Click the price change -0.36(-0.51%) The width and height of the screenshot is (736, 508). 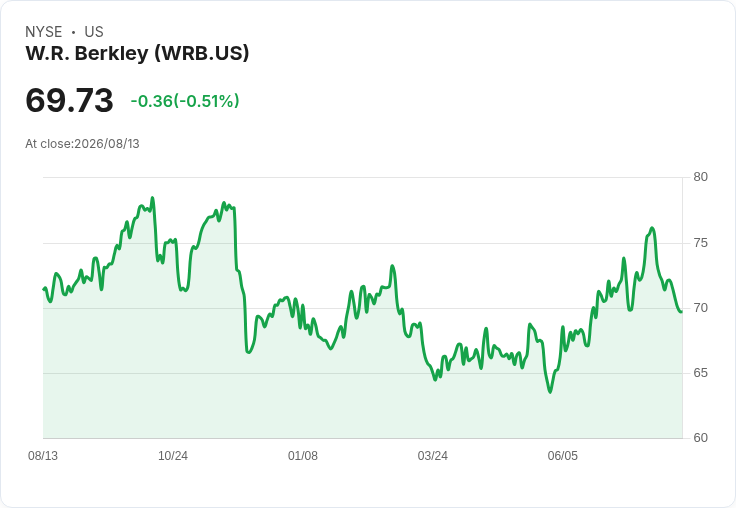pyautogui.click(x=185, y=101)
